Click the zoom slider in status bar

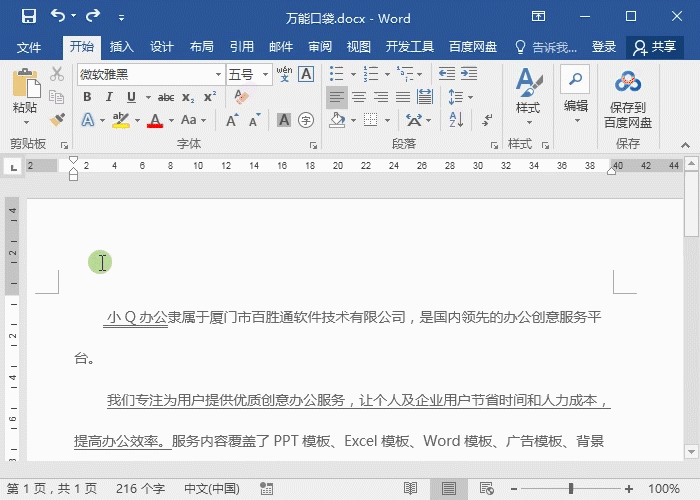pyautogui.click(x=570, y=489)
